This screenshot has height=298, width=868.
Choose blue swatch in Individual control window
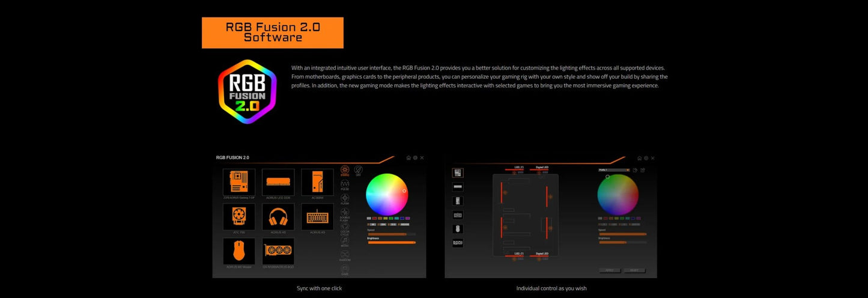(x=633, y=218)
